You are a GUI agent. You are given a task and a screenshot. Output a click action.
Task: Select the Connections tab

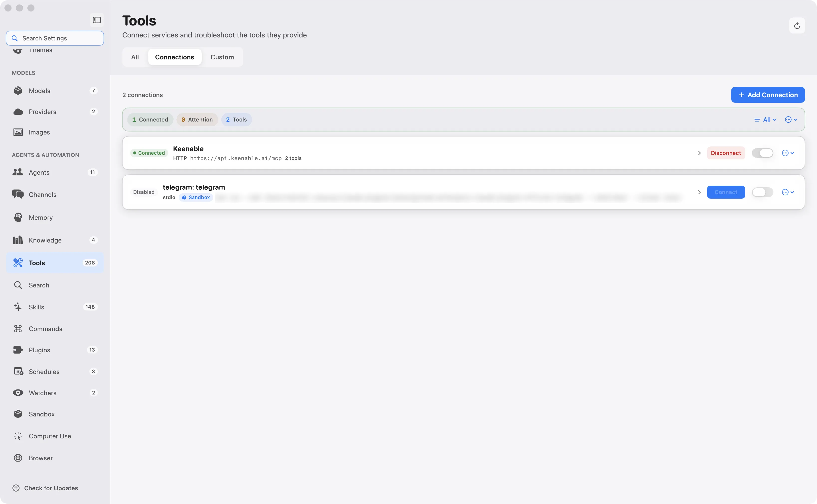[x=175, y=57]
